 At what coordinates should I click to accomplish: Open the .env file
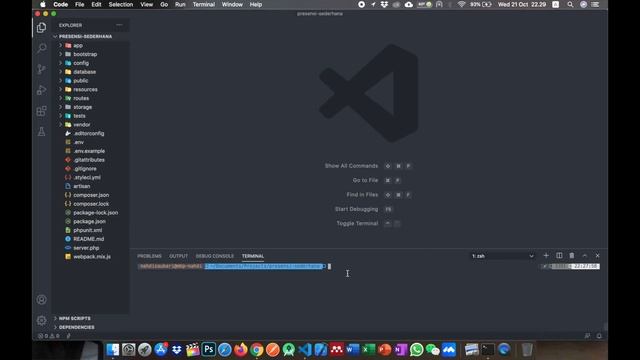click(x=79, y=142)
